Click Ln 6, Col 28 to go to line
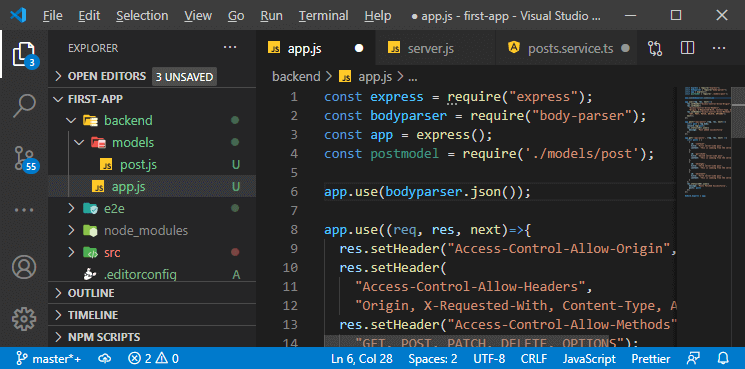This screenshot has width=745, height=369. tap(362, 359)
